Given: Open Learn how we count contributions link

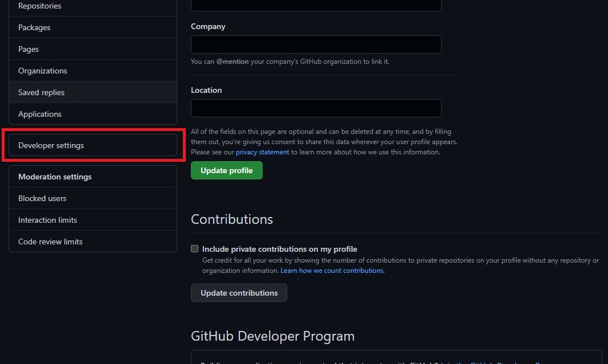Looking at the screenshot, I should click(332, 271).
